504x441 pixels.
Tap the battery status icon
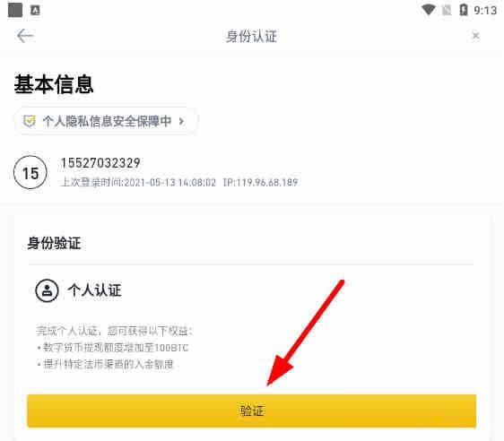(x=464, y=10)
